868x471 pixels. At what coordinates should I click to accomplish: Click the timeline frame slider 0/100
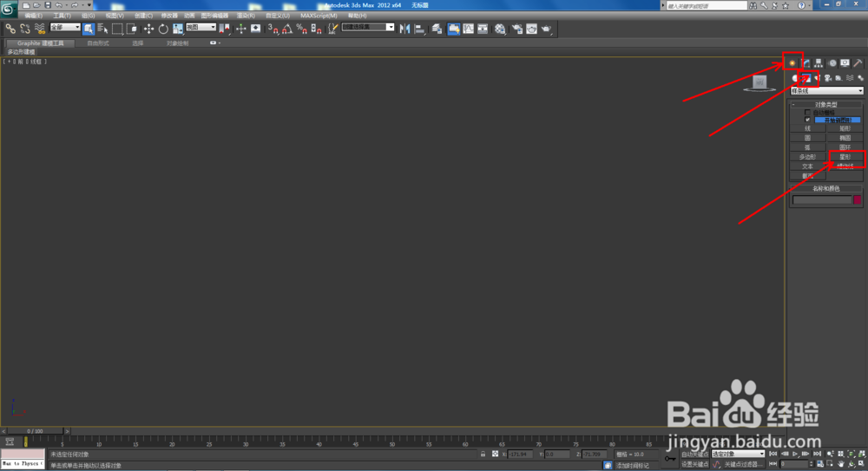pyautogui.click(x=35, y=430)
